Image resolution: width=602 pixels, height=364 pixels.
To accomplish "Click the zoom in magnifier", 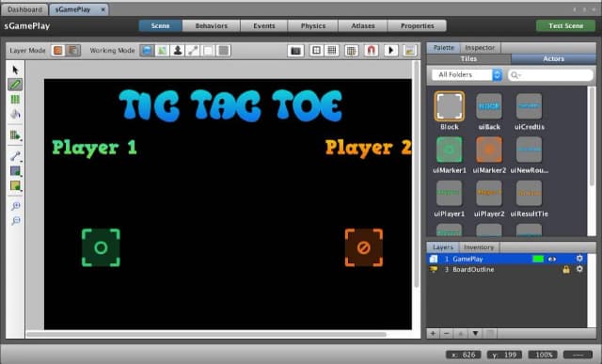I will point(15,206).
